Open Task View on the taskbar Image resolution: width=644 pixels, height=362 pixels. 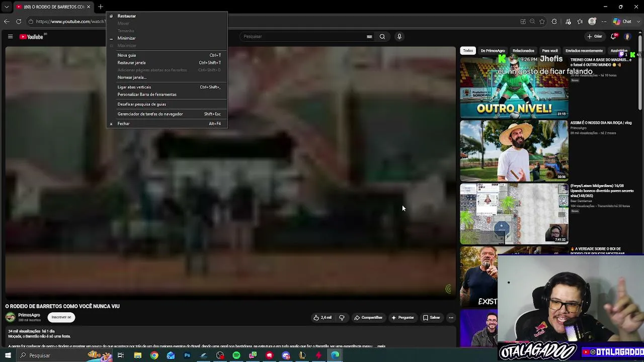click(x=121, y=355)
